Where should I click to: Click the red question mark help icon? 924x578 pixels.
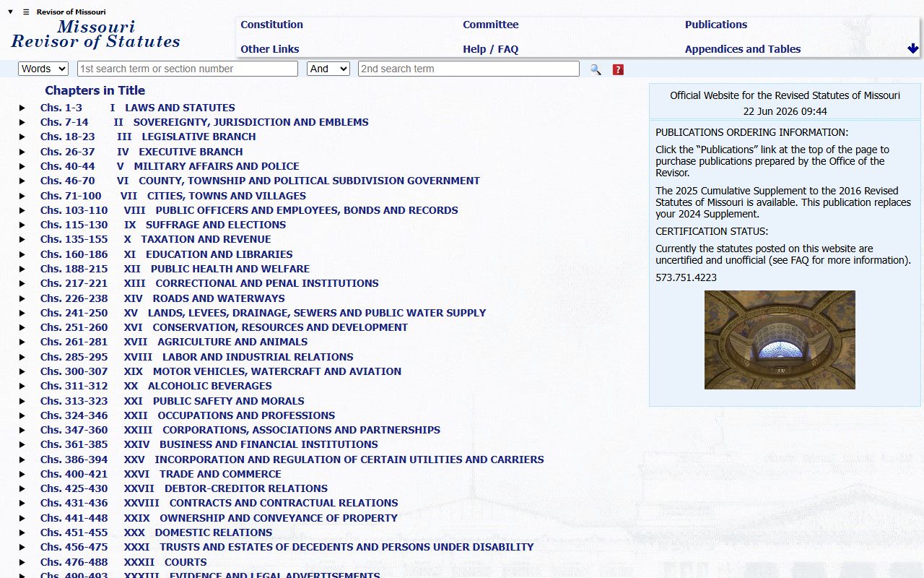[x=618, y=69]
